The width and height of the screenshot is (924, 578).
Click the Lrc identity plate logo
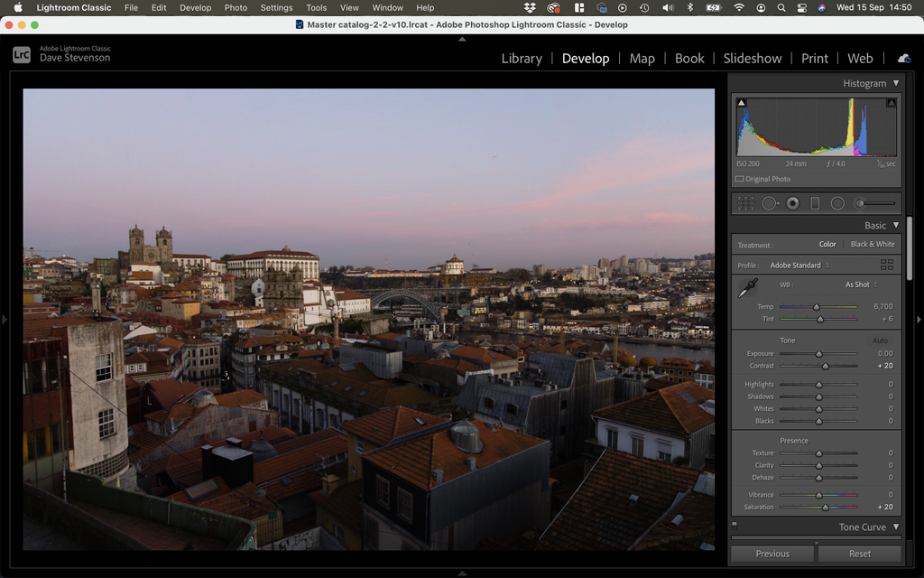point(22,55)
